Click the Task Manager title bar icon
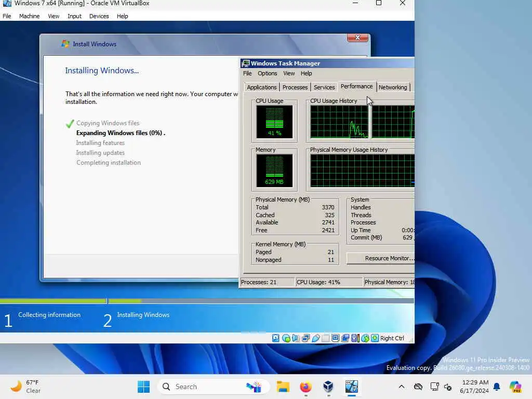 [x=246, y=63]
